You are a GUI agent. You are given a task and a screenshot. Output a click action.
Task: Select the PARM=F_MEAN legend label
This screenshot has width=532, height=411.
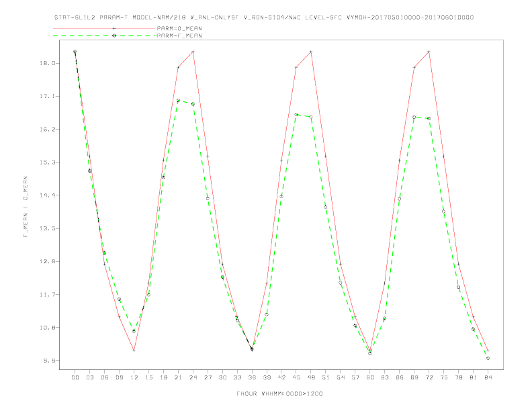pyautogui.click(x=179, y=36)
